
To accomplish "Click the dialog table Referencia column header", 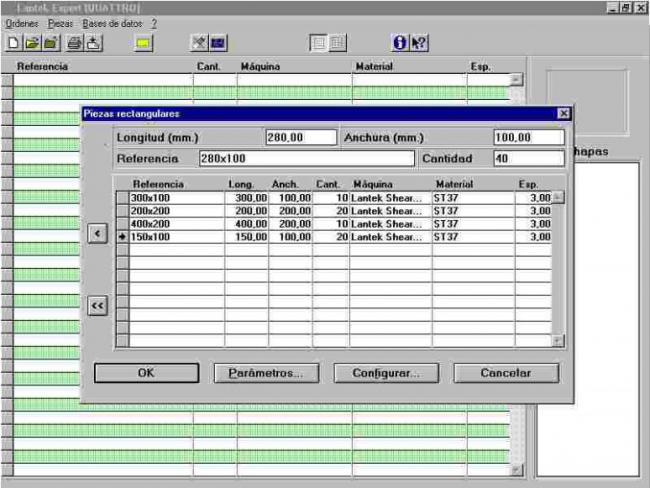I will click(x=158, y=184).
